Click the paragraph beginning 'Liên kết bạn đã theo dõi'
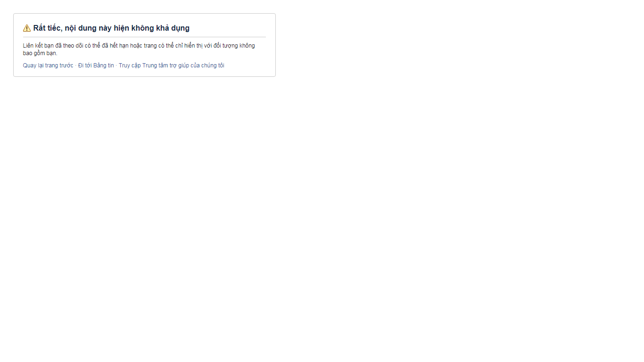The width and height of the screenshot is (644, 362). [139, 46]
